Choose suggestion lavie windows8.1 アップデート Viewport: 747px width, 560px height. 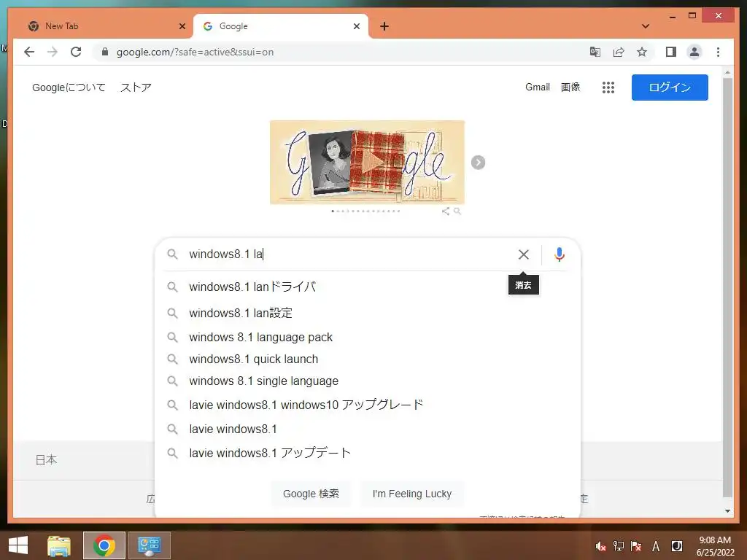pos(368,453)
